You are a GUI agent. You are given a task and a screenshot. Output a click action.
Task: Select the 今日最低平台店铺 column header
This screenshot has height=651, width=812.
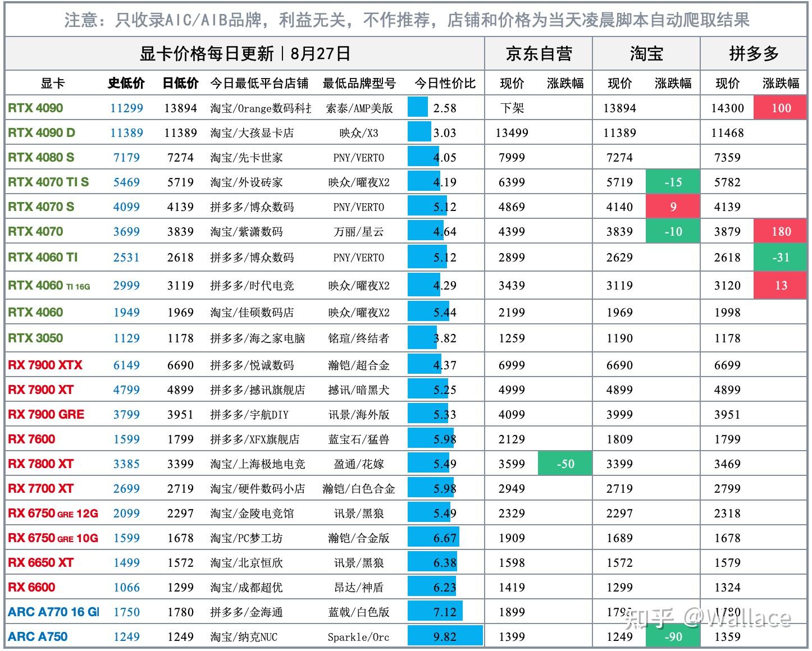pos(259,84)
